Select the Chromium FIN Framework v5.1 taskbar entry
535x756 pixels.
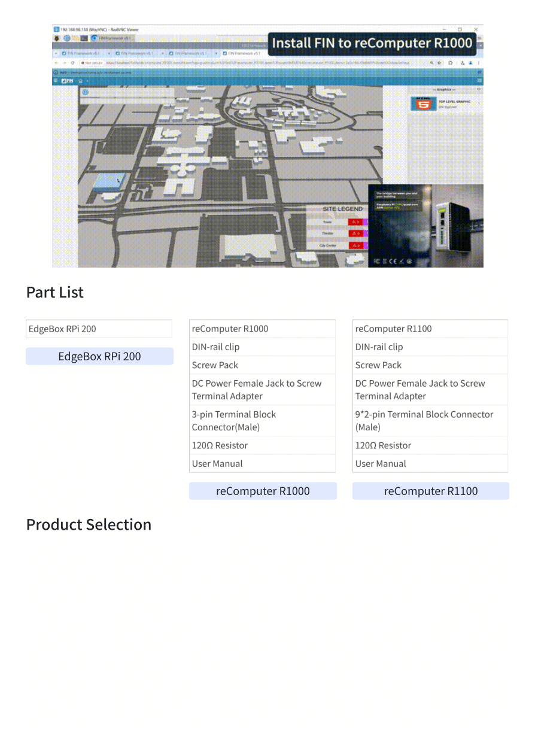[113, 38]
